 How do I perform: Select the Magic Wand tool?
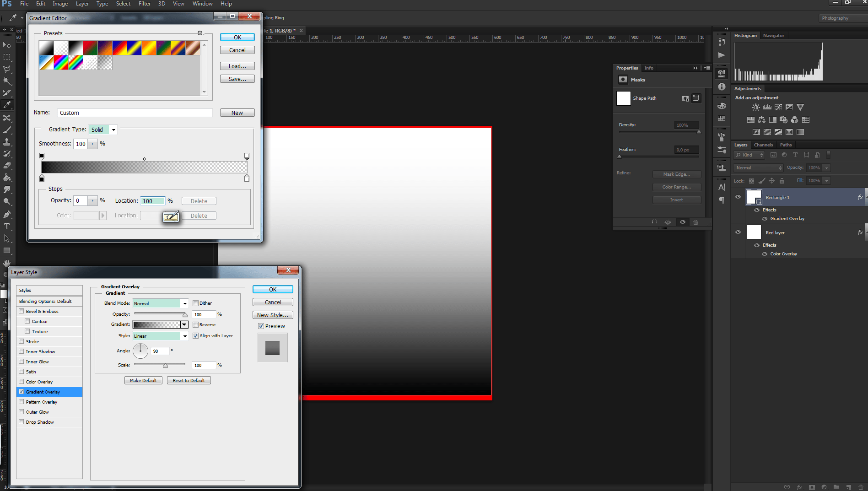(x=7, y=81)
